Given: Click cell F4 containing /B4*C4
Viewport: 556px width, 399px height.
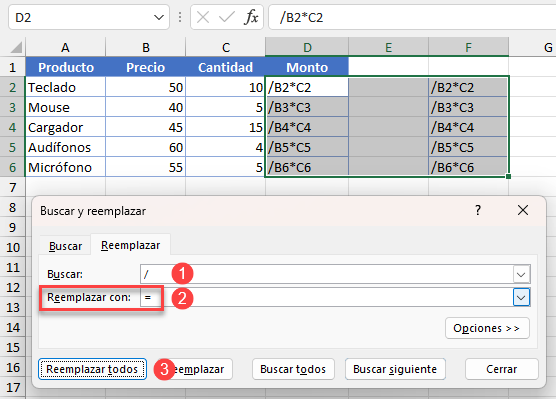Looking at the screenshot, I should [468, 127].
